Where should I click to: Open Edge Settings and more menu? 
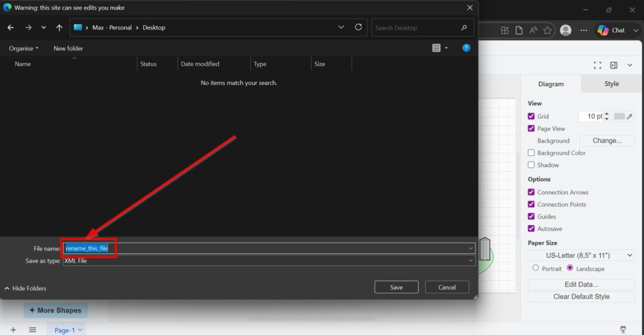click(x=584, y=30)
